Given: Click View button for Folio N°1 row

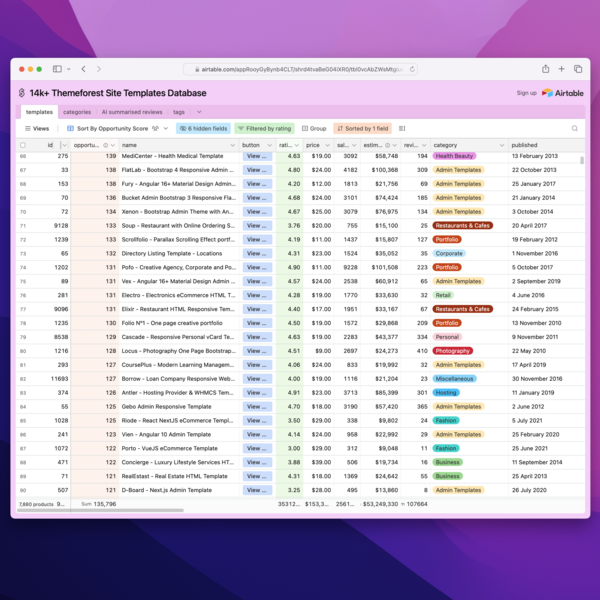Looking at the screenshot, I should coord(257,323).
